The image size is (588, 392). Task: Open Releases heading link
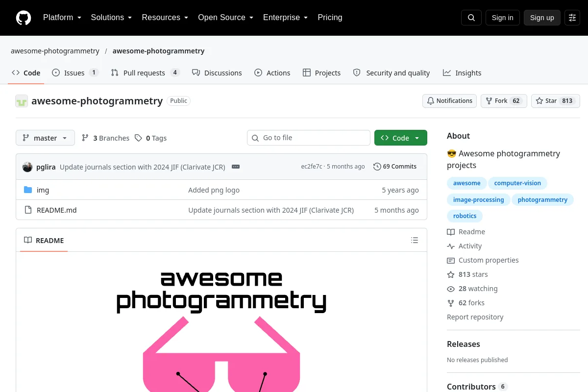pos(464,344)
